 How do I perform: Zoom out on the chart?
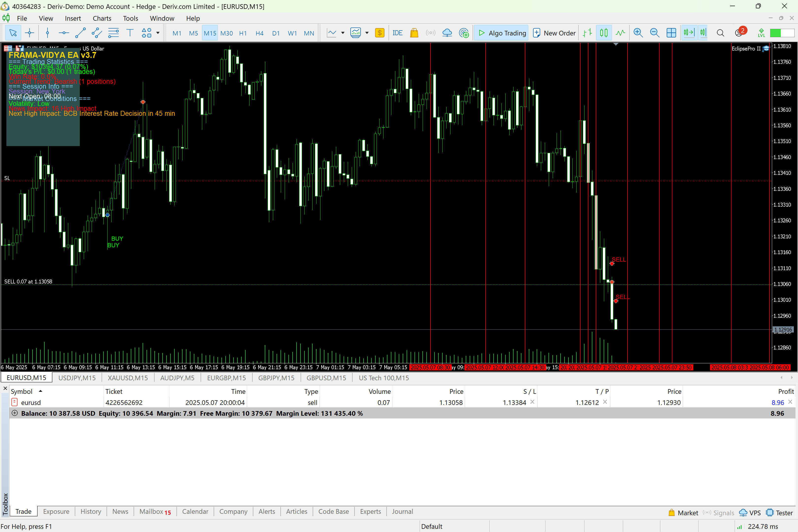click(x=655, y=33)
